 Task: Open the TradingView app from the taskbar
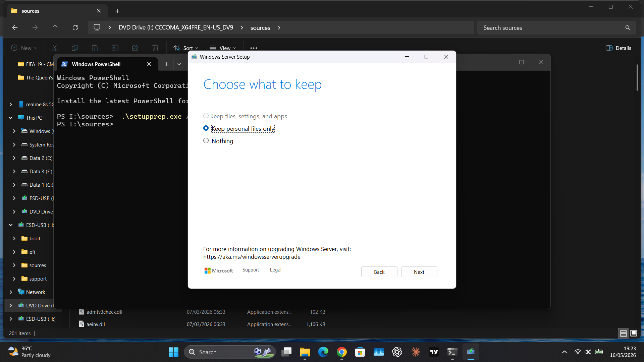[434, 352]
